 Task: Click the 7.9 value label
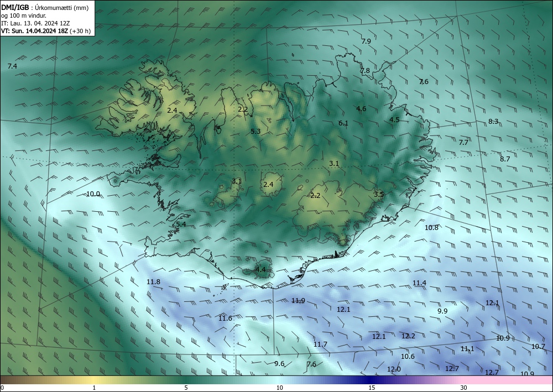click(x=367, y=41)
